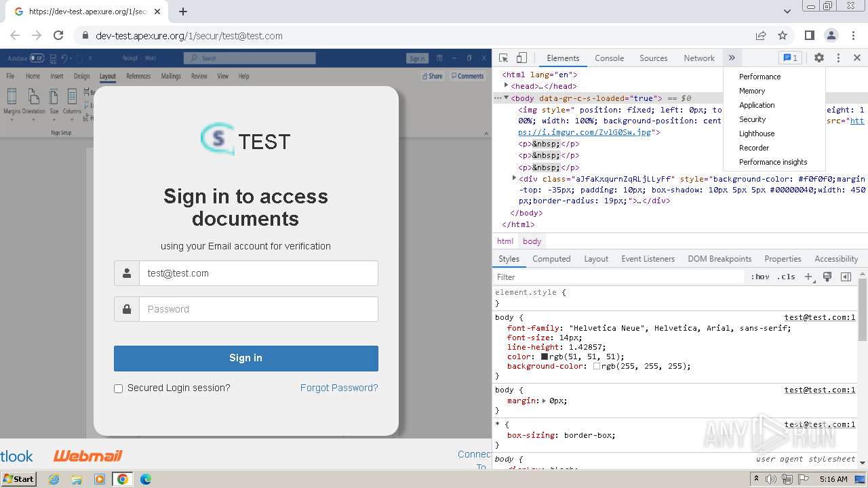
Task: Open the DOM Breakpoints tab
Action: (719, 259)
